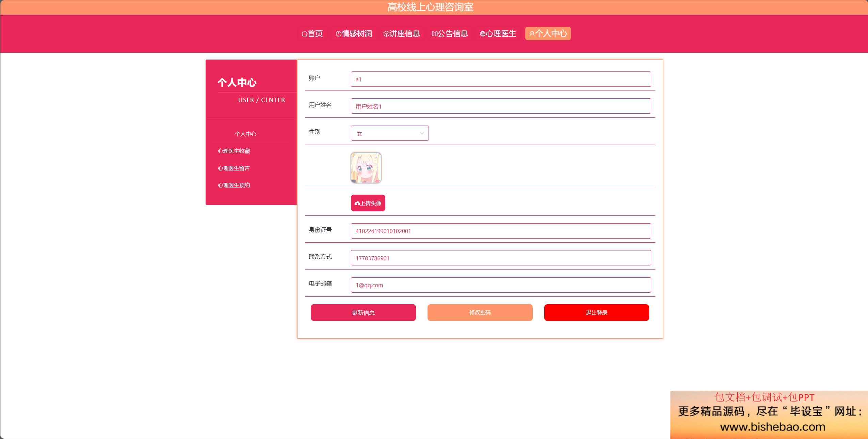Screen dimensions: 868x439
Task: Open the 首页 home menu item
Action: coord(312,33)
